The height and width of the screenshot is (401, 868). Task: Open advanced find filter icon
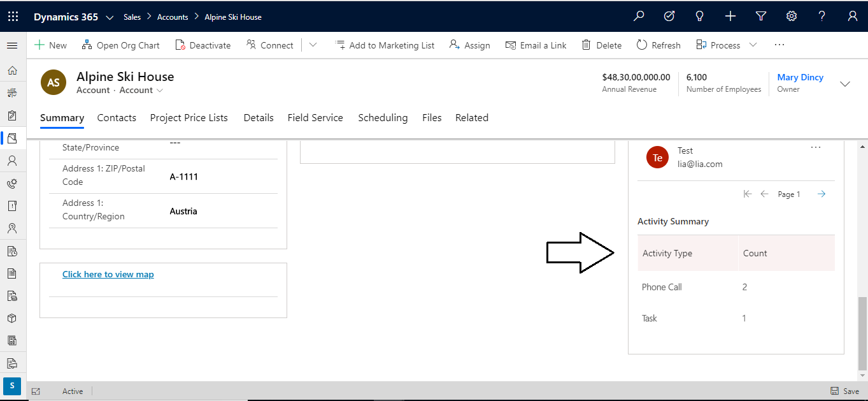(x=761, y=17)
